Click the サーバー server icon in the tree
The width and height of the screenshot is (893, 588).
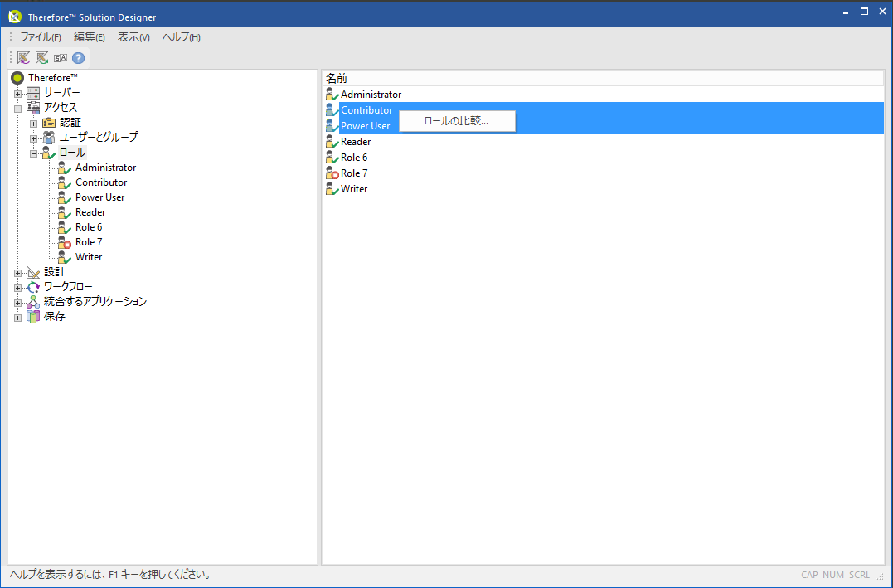coord(34,93)
